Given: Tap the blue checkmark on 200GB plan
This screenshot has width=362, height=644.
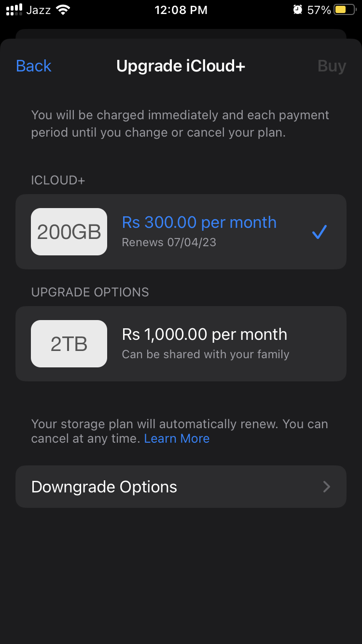Looking at the screenshot, I should click(x=319, y=232).
